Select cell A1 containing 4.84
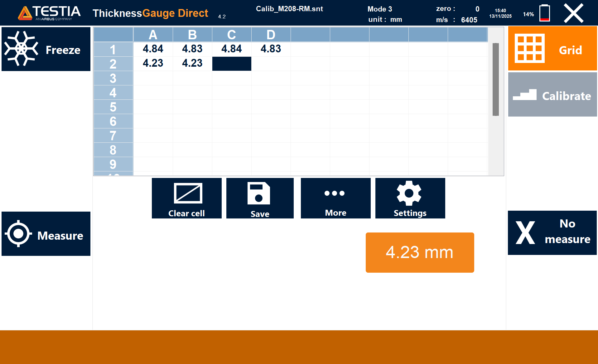 click(153, 49)
